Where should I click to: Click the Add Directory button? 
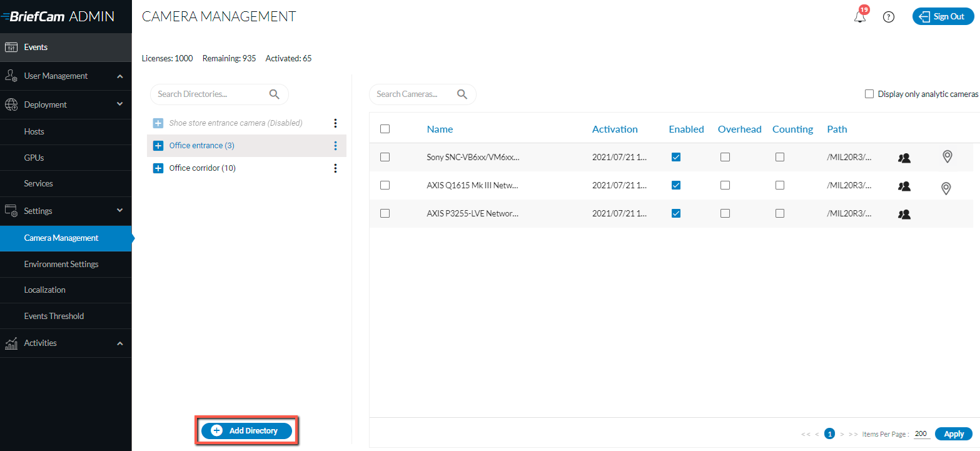(246, 431)
